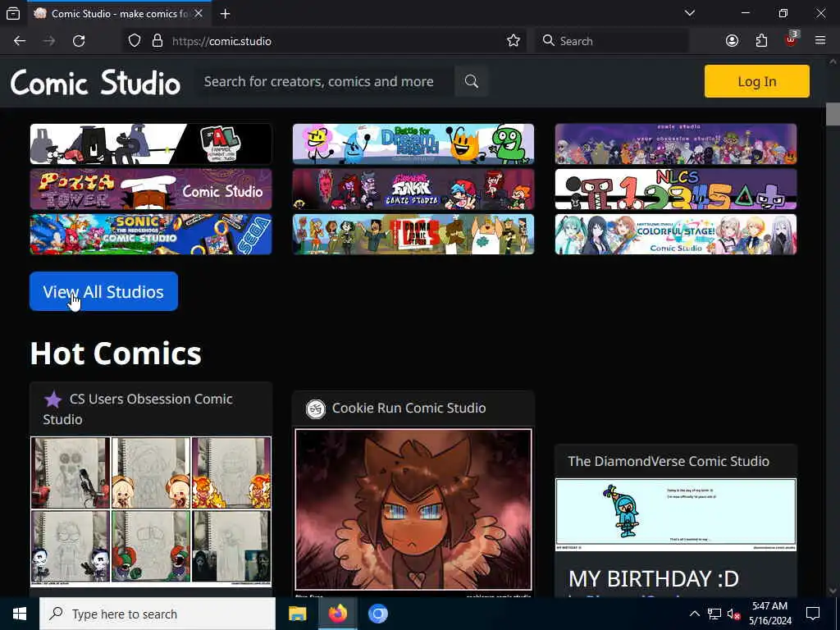840x630 pixels.
Task: Open the NLCS number characters banner
Action: coord(676,189)
